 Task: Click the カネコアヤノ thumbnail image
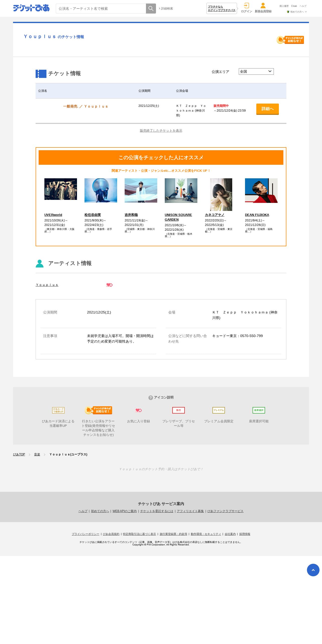tap(221, 195)
